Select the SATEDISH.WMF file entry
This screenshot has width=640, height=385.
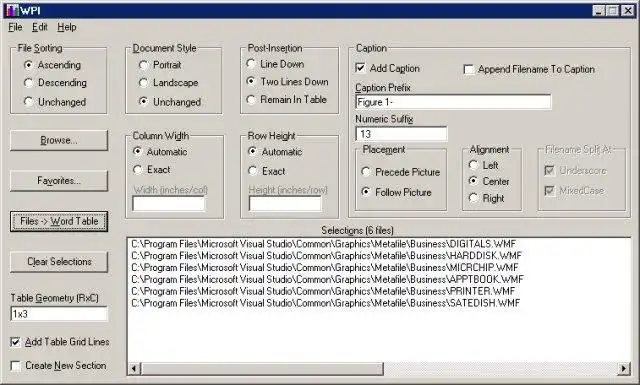(326, 303)
